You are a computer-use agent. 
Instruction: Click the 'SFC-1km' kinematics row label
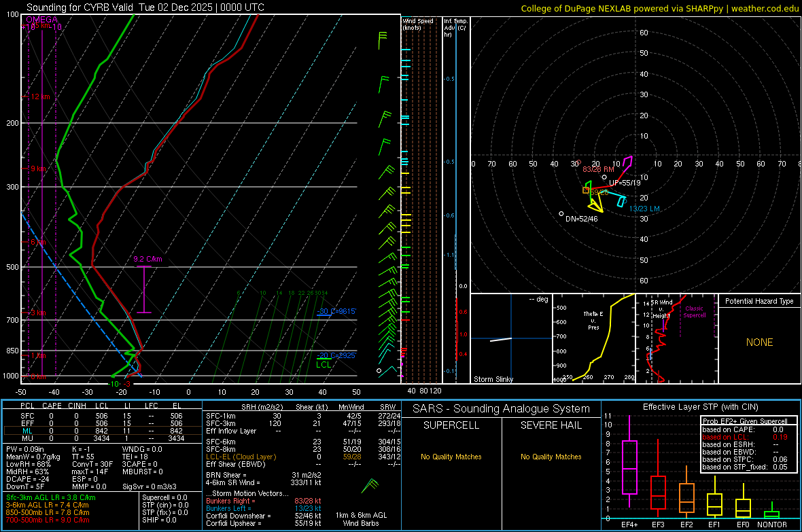tap(221, 416)
